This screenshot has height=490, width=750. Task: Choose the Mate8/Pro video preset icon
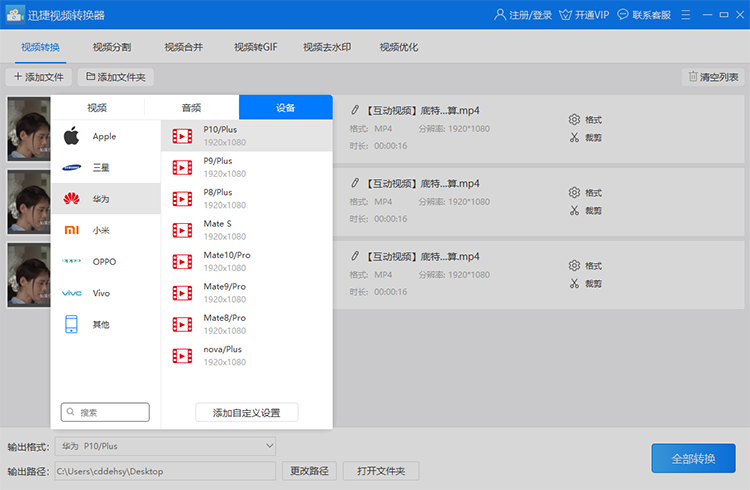(182, 324)
